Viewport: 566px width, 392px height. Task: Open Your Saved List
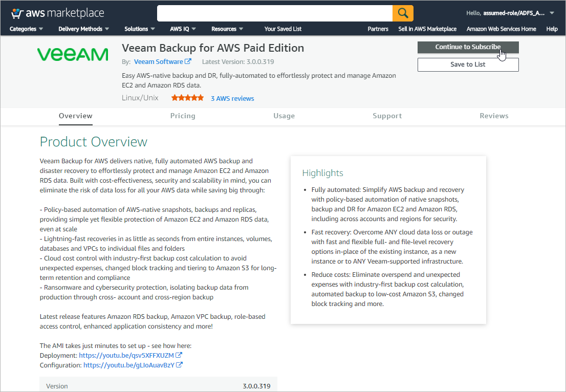click(x=282, y=29)
